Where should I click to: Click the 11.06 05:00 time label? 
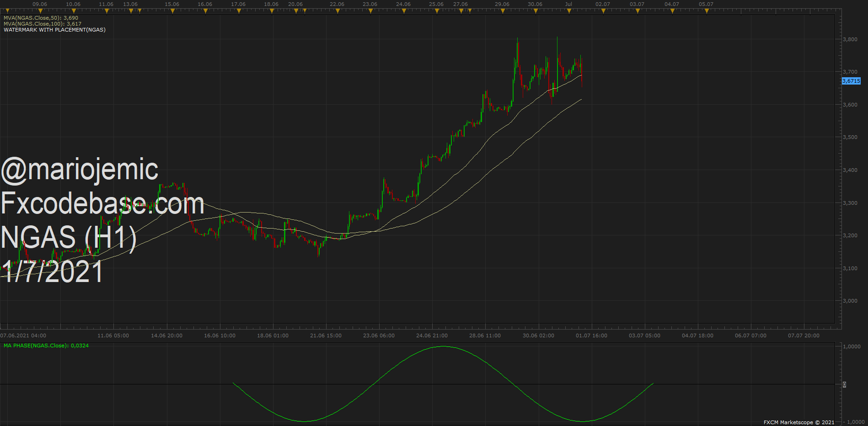pyautogui.click(x=113, y=335)
